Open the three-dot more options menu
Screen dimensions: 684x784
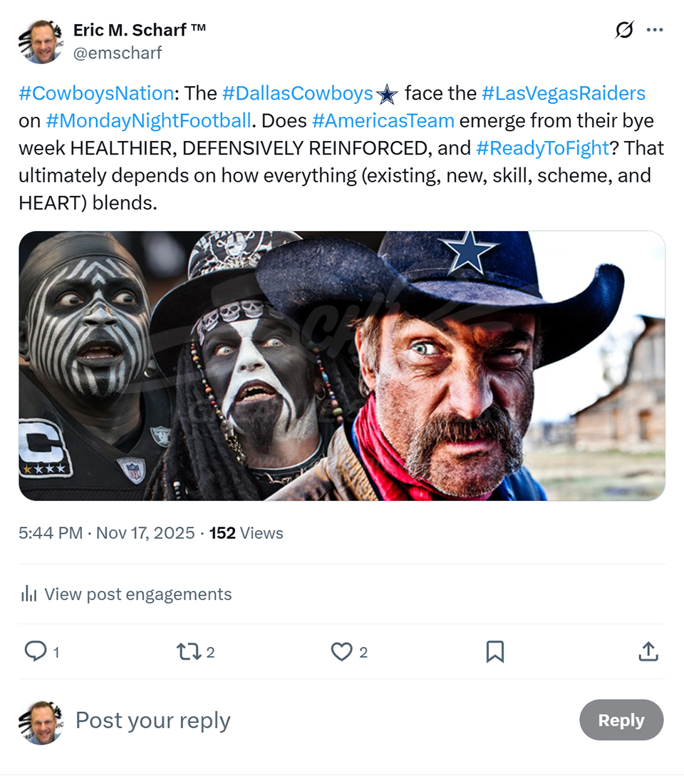[654, 30]
